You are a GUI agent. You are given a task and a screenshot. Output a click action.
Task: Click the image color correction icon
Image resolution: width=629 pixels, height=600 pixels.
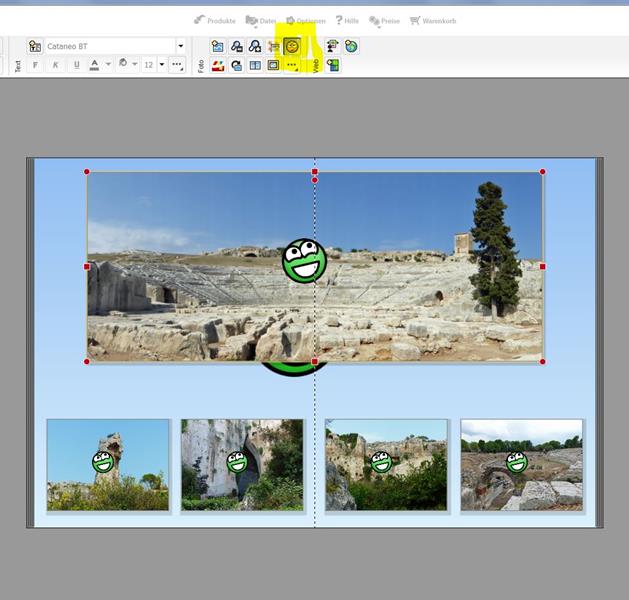point(218,65)
